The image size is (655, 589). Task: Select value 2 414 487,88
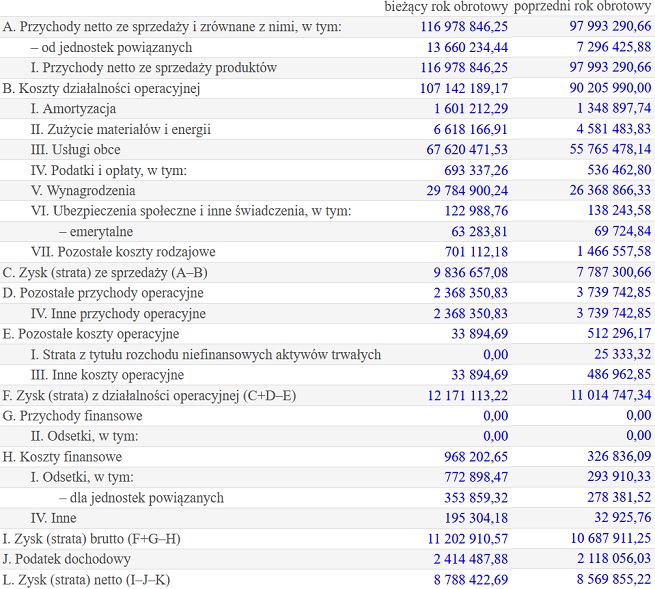tap(470, 559)
